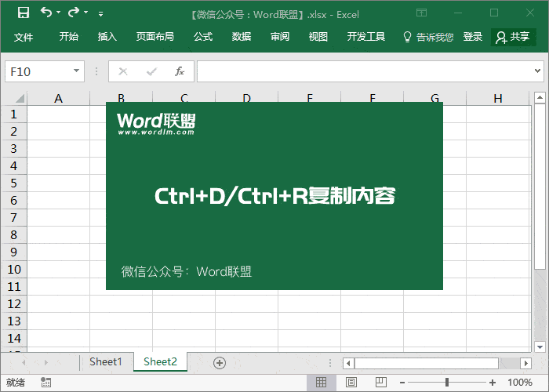Click vertical scrollbar down arrow

pyautogui.click(x=540, y=347)
